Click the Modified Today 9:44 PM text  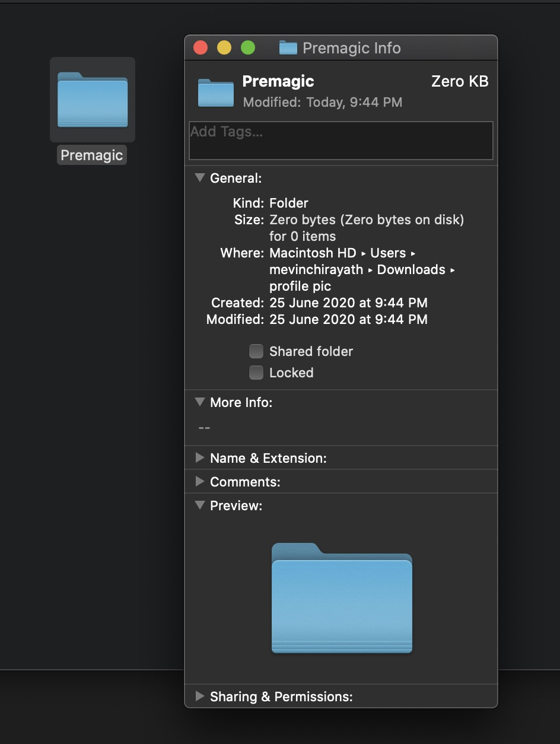pos(323,102)
